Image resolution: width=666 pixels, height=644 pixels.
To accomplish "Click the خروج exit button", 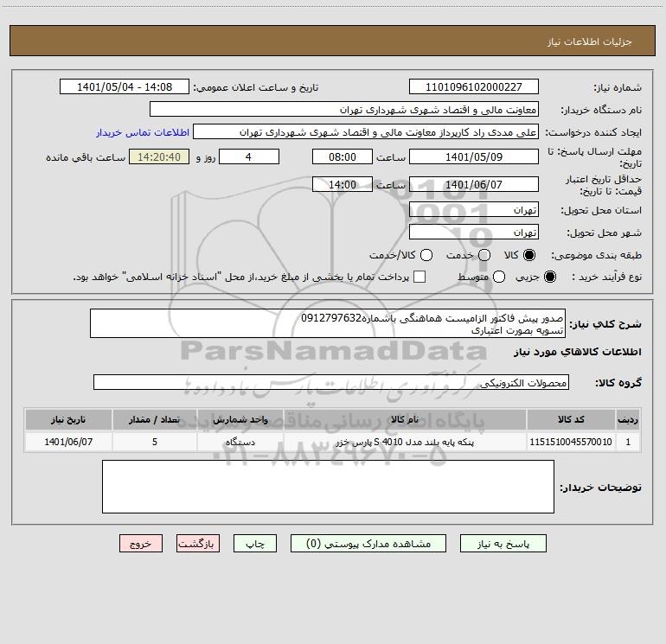I will click(141, 544).
